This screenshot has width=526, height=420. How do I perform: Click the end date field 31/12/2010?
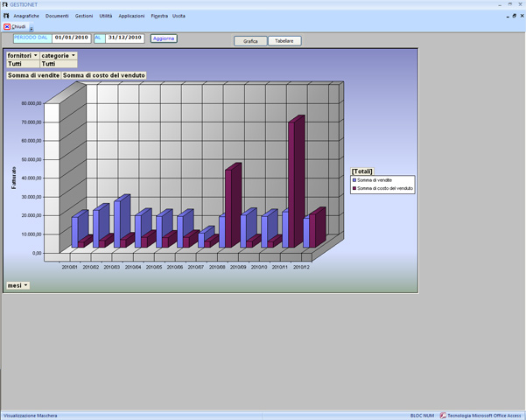(x=125, y=38)
